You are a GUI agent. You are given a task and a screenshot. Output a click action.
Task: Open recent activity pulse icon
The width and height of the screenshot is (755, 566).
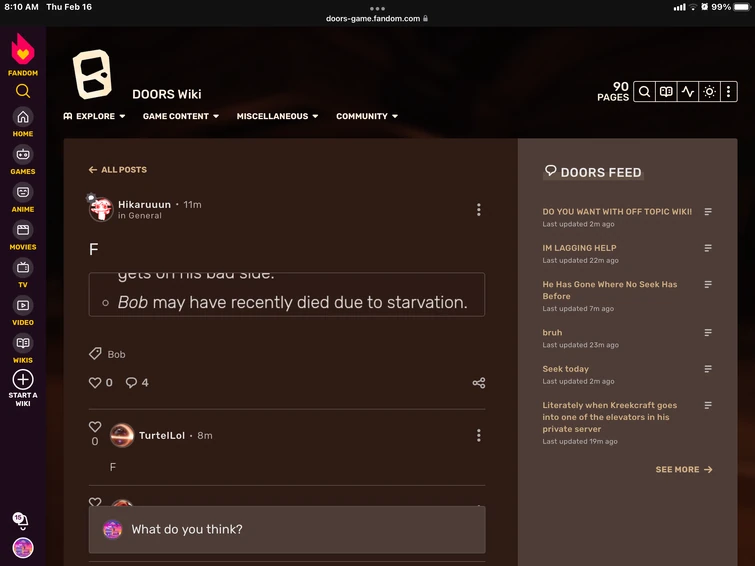tap(688, 92)
